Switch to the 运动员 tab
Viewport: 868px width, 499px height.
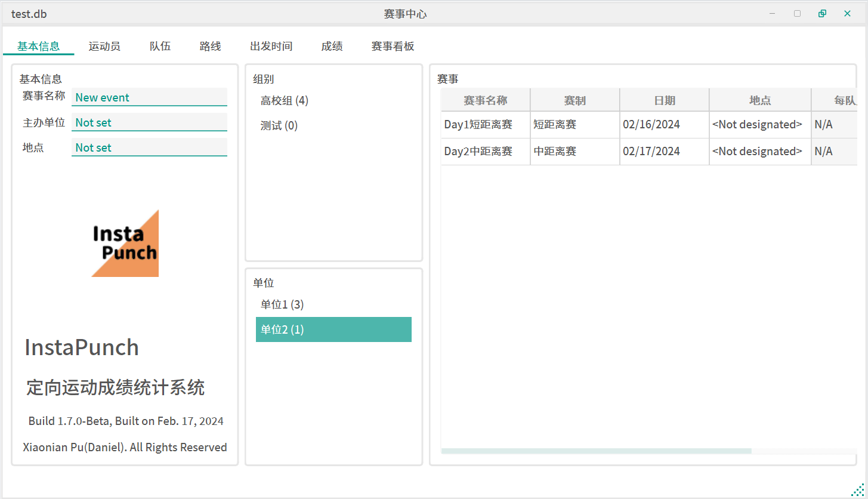click(104, 46)
